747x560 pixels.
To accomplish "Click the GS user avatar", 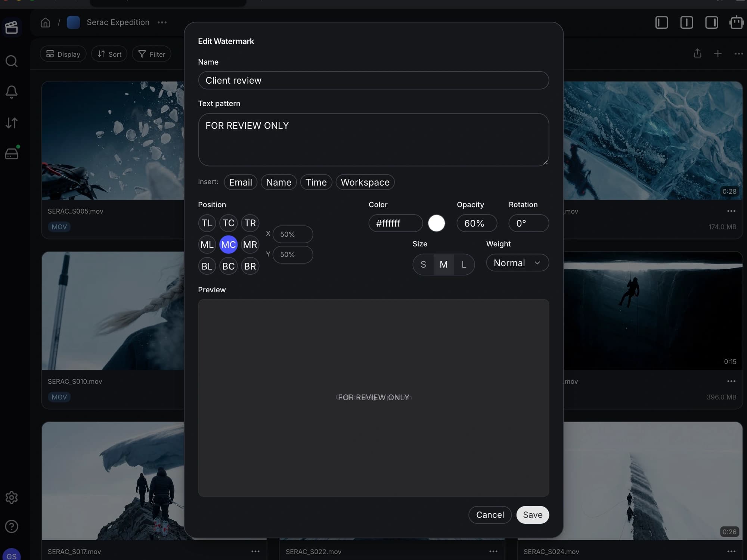I will pyautogui.click(x=12, y=555).
